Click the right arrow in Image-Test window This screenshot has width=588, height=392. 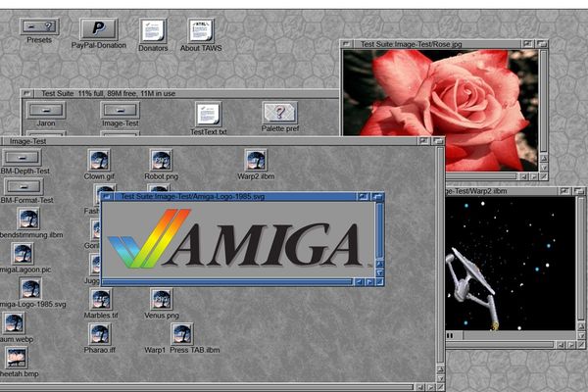[430, 387]
